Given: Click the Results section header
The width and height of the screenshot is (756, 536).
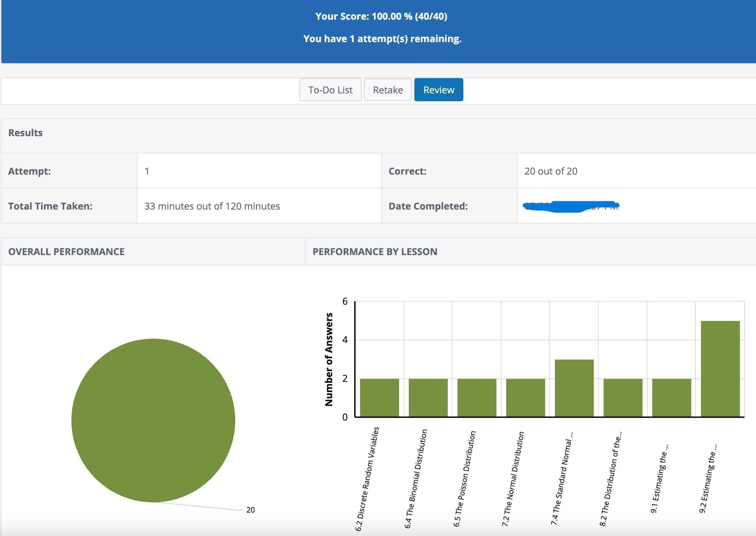Looking at the screenshot, I should click(x=25, y=133).
